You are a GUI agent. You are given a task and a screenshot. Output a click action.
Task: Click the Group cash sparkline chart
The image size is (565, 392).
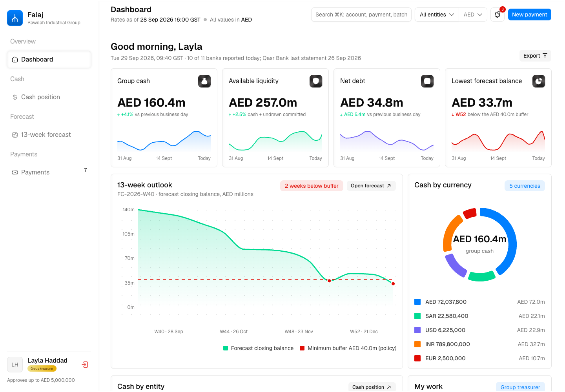click(x=164, y=141)
